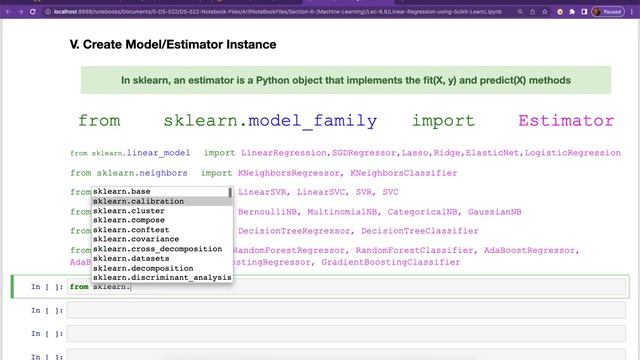640x360 pixels.
Task: Click the Paused profile button
Action: click(608, 12)
